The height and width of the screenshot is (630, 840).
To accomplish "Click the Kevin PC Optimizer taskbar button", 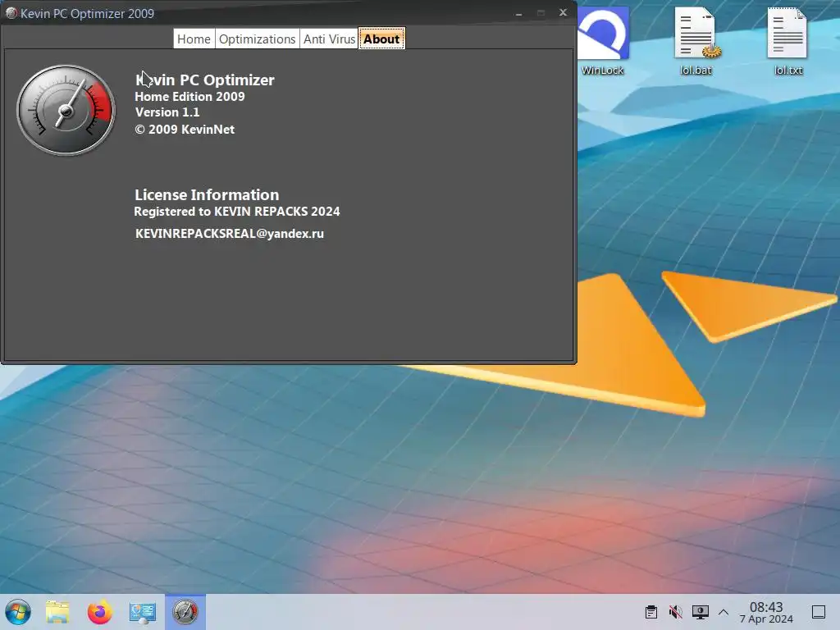I will [x=185, y=612].
